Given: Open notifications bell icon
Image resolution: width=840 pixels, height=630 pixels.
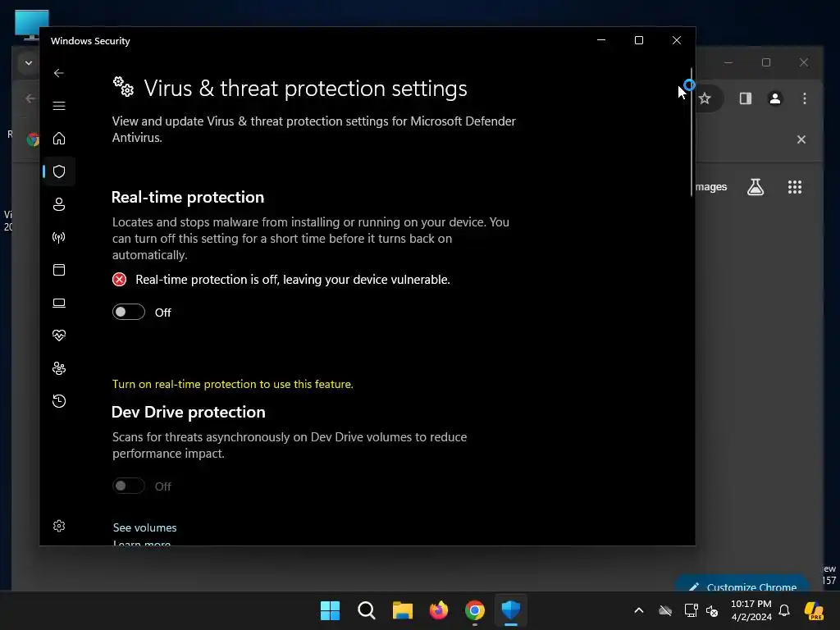Looking at the screenshot, I should pos(784,610).
